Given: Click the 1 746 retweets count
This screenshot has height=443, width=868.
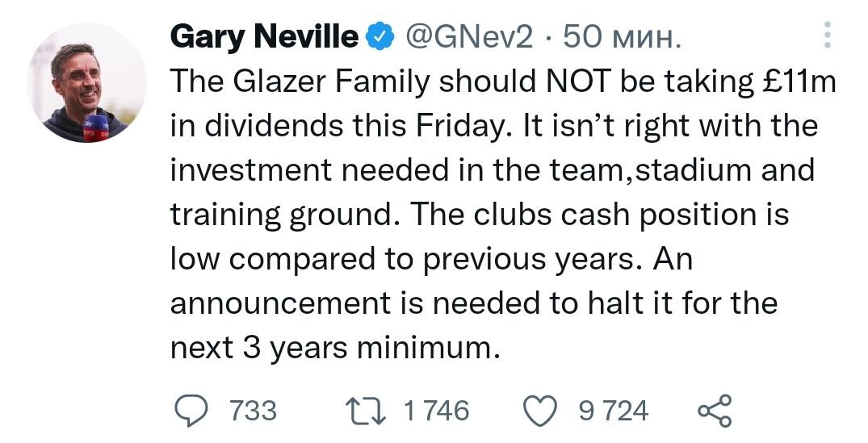Looking at the screenshot, I should click(x=435, y=411).
